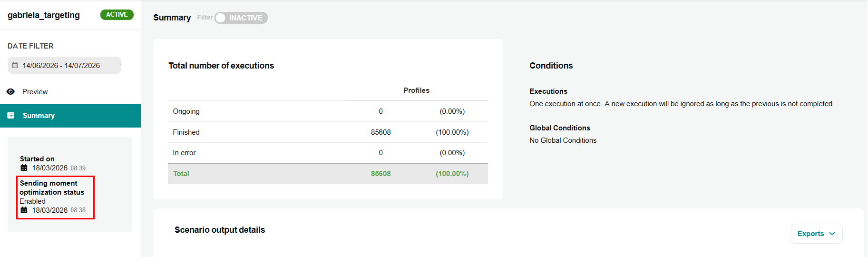Select the Summary sidebar tab
The height and width of the screenshot is (257, 868).
[x=70, y=116]
